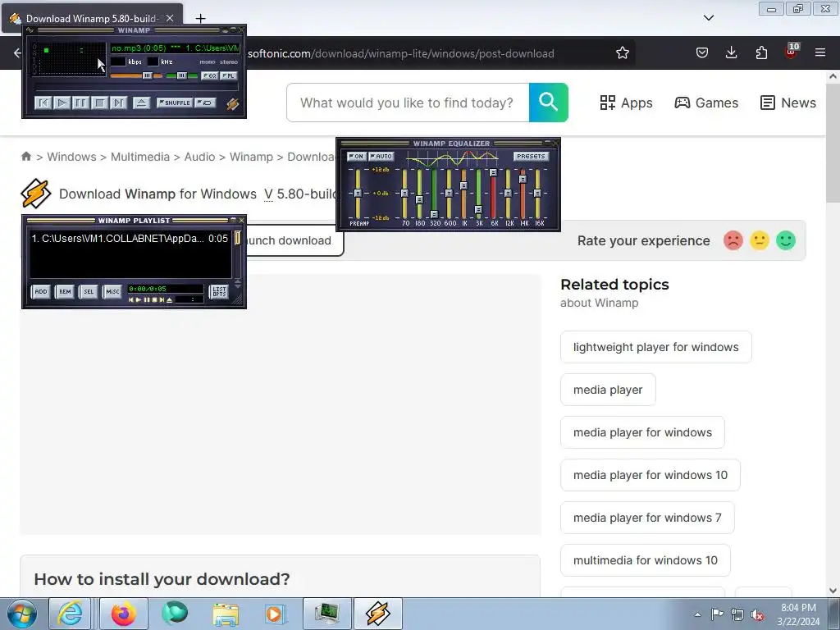
Task: Click the search magnifier button
Action: click(549, 103)
